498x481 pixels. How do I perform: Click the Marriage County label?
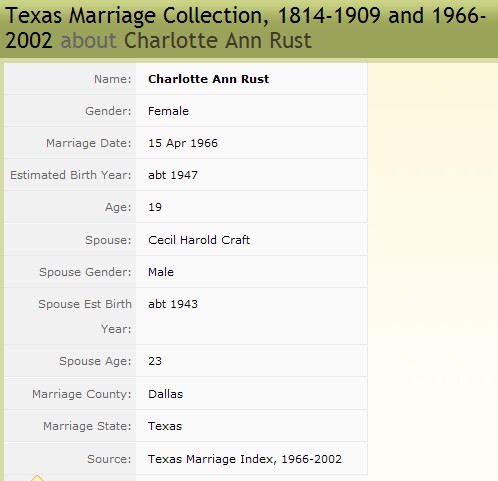point(82,394)
